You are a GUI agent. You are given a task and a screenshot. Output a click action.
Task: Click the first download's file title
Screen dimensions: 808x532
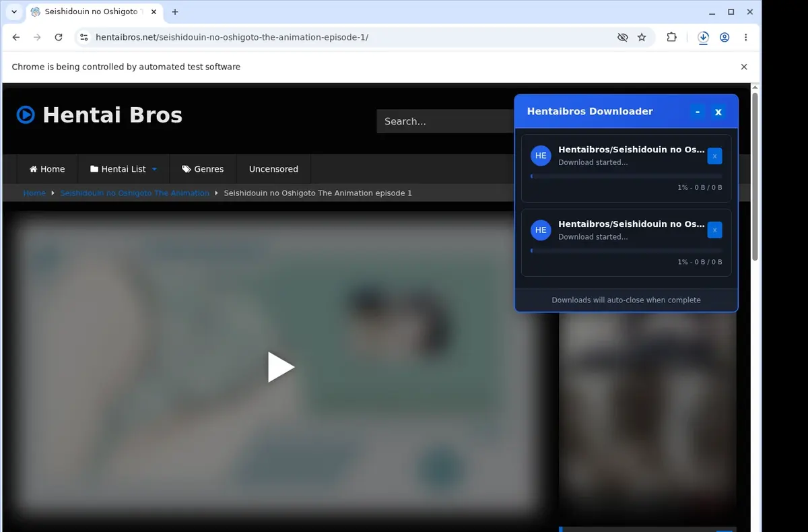[x=632, y=149]
